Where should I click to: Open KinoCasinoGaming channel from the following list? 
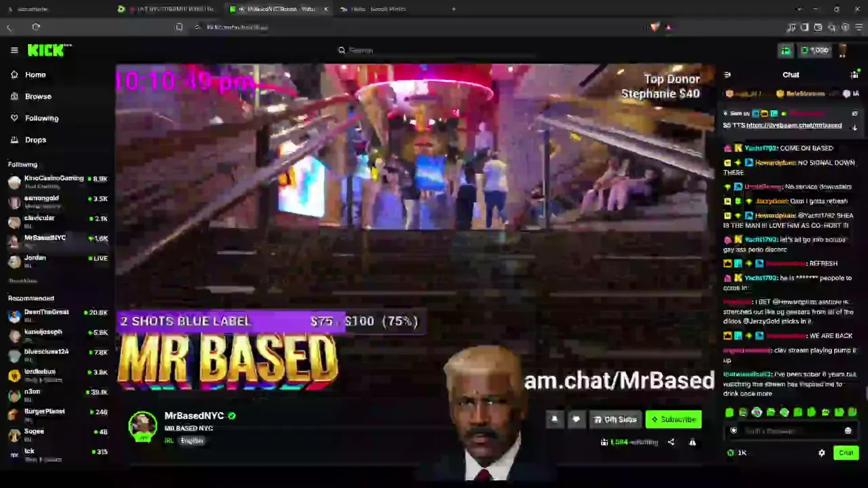point(57,182)
